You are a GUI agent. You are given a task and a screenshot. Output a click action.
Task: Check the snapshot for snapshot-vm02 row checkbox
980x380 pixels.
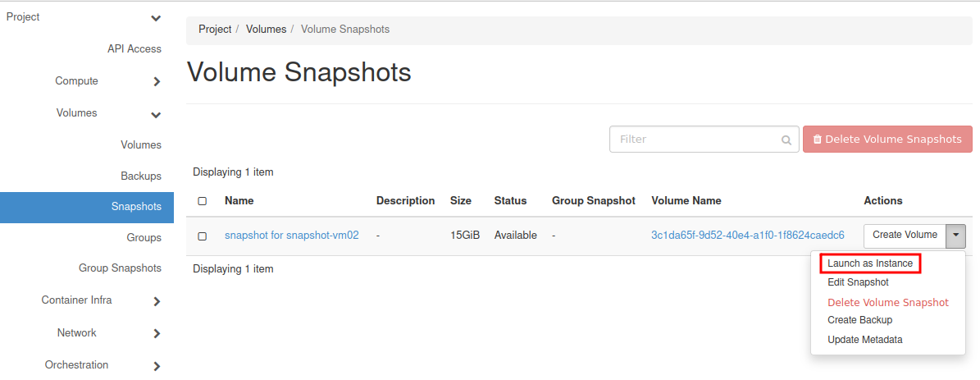[x=203, y=236]
